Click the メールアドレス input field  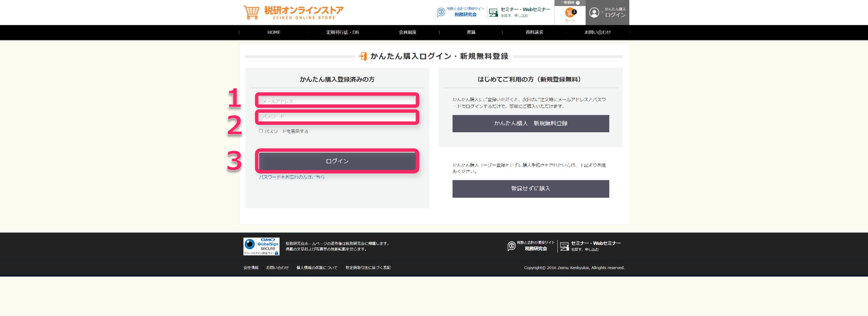click(x=337, y=100)
